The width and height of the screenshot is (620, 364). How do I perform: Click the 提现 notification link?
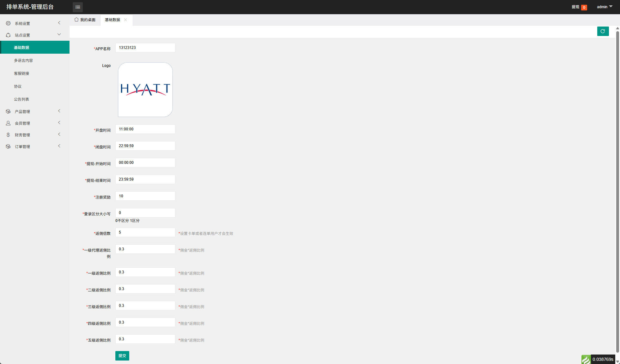coord(575,7)
